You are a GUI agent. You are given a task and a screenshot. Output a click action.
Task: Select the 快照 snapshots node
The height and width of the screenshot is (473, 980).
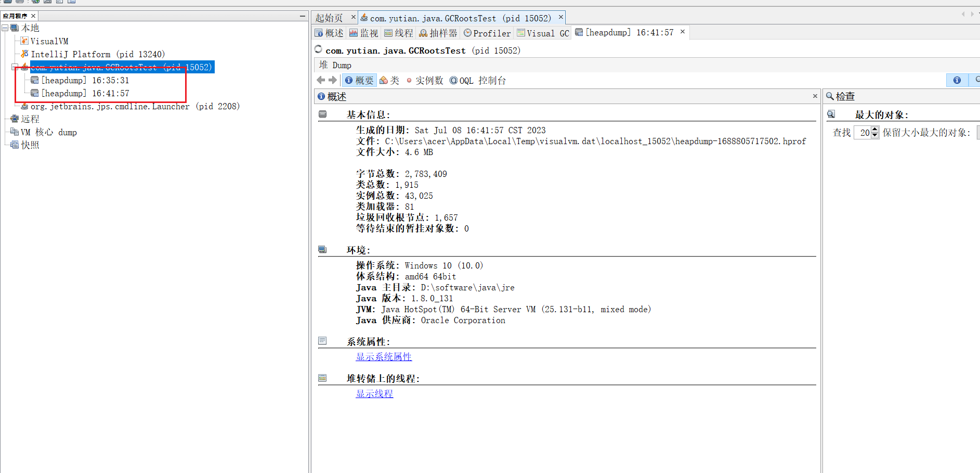30,145
